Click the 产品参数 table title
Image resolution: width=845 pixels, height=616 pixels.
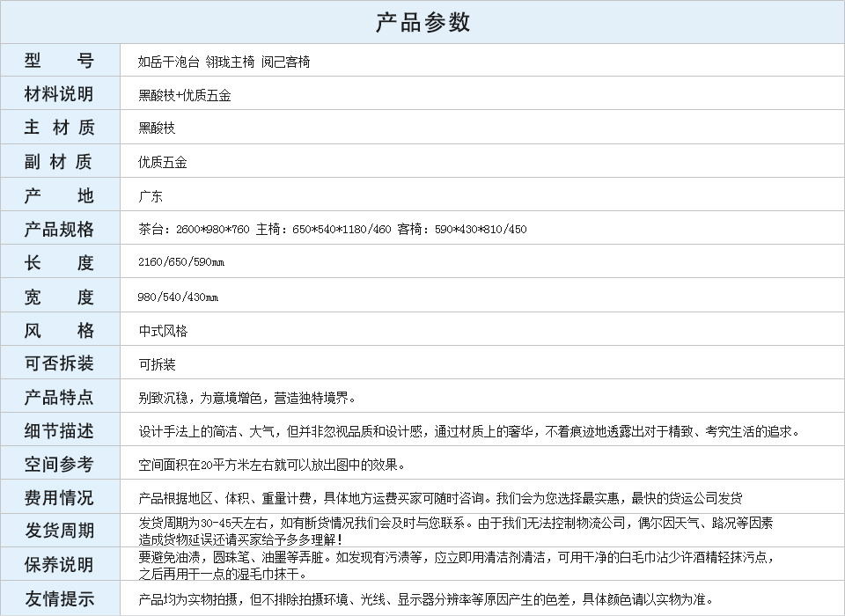coord(422,23)
